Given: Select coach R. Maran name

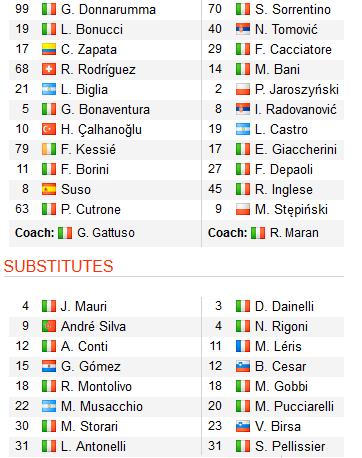Looking at the screenshot, I should 294,233.
